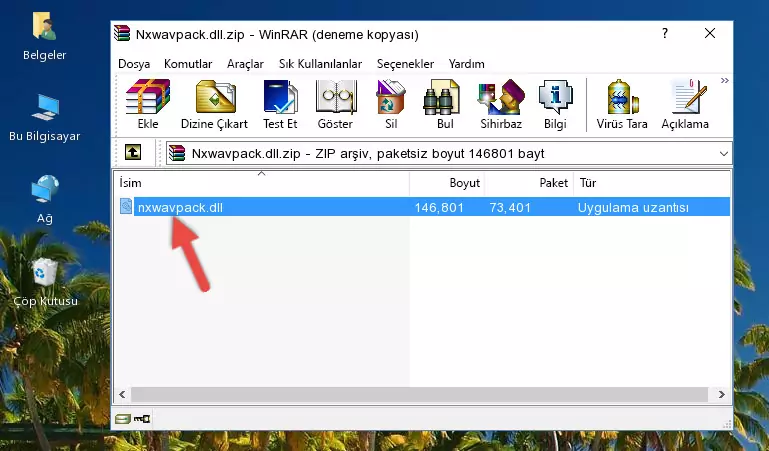Image resolution: width=769 pixels, height=451 pixels.
Task: Click the horizontal scrollbar left arrow
Action: pos(122,394)
